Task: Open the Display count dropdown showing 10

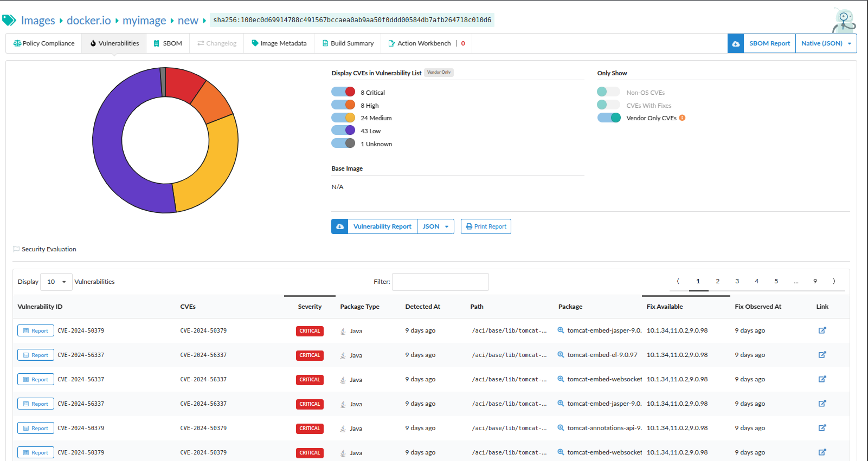Action: point(56,282)
